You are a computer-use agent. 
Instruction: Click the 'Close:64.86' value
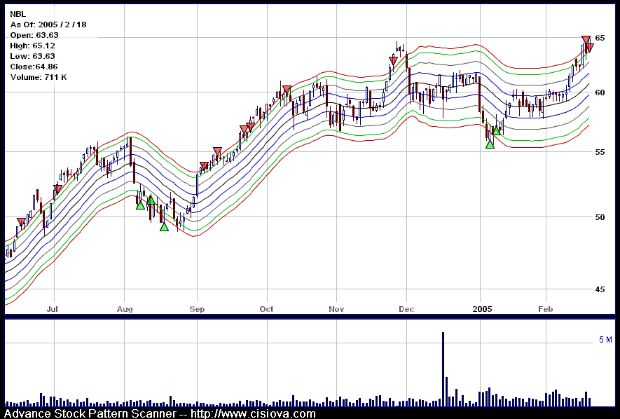point(34,67)
